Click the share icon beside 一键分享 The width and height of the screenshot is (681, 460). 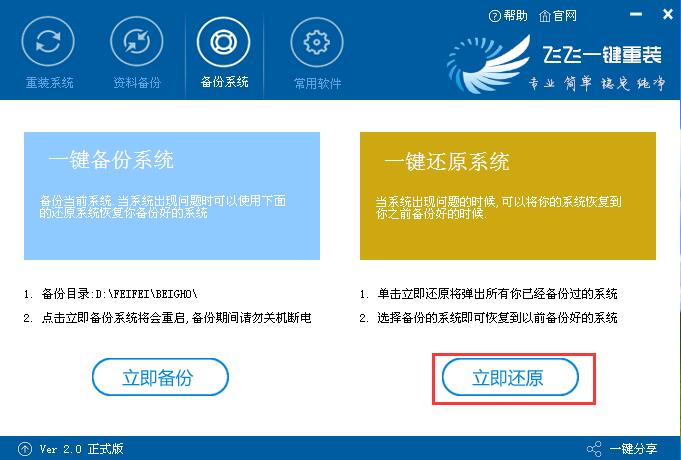click(594, 449)
